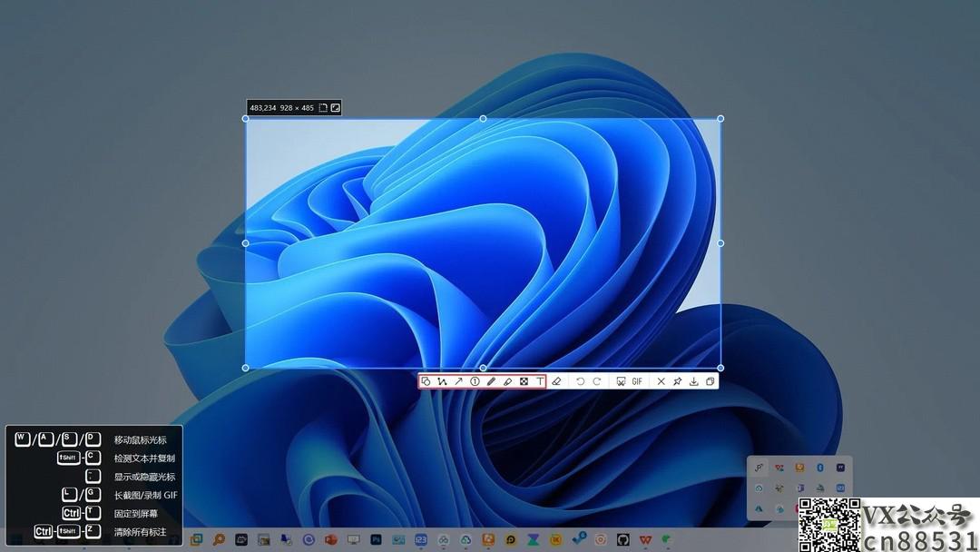Click the GIF record button

637,381
